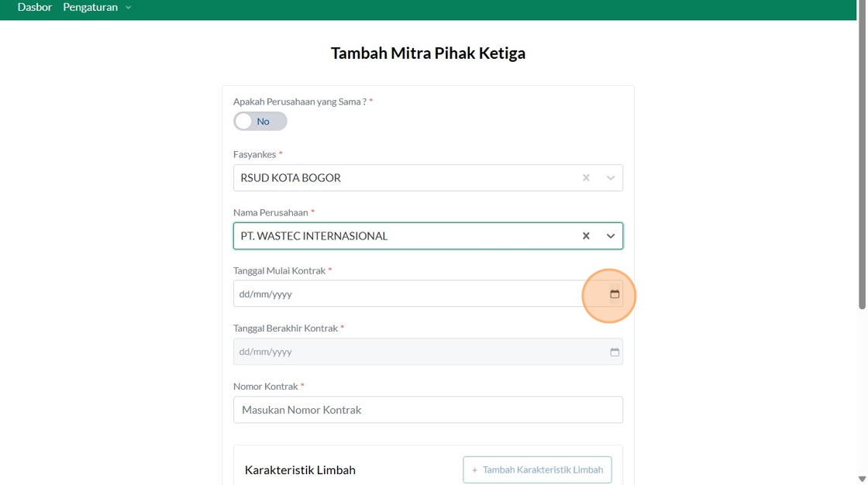Clear the RSUD KOTA BOGOR selection

click(x=586, y=177)
